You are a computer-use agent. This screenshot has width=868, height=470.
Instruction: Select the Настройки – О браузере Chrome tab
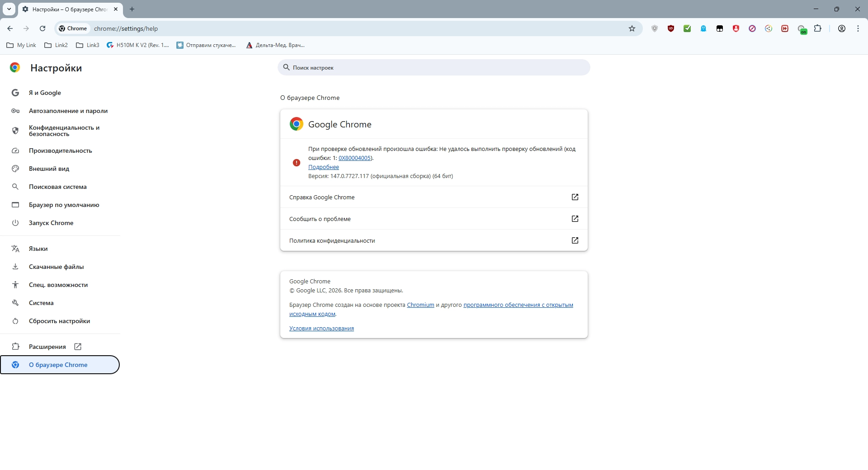pyautogui.click(x=70, y=9)
